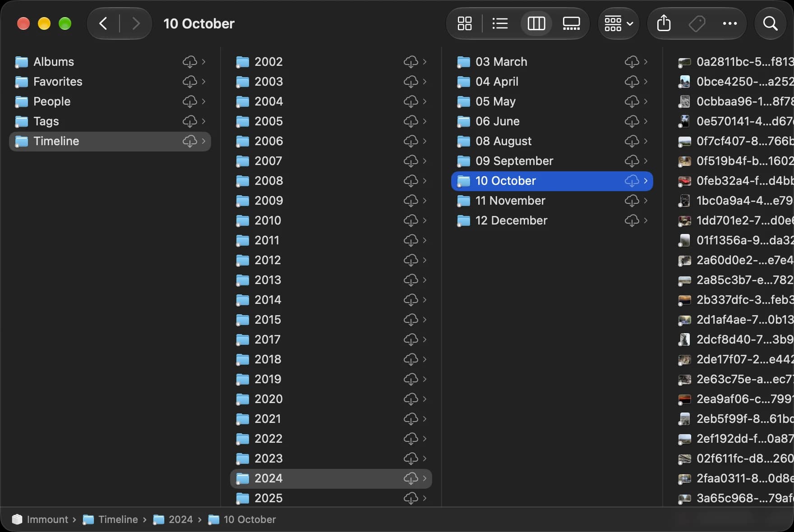Click the thumbnail of file 0feb32a4
This screenshot has height=532, width=794.
pos(684,181)
